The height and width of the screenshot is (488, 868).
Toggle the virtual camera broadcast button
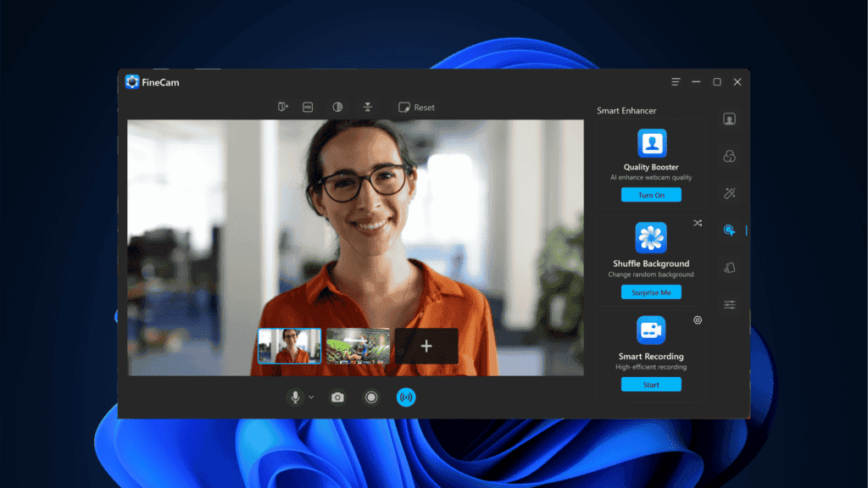(x=406, y=397)
